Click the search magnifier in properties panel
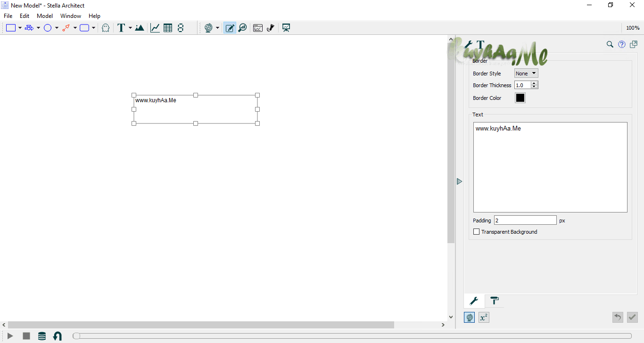Screen dimensions: 644x343 tap(610, 44)
